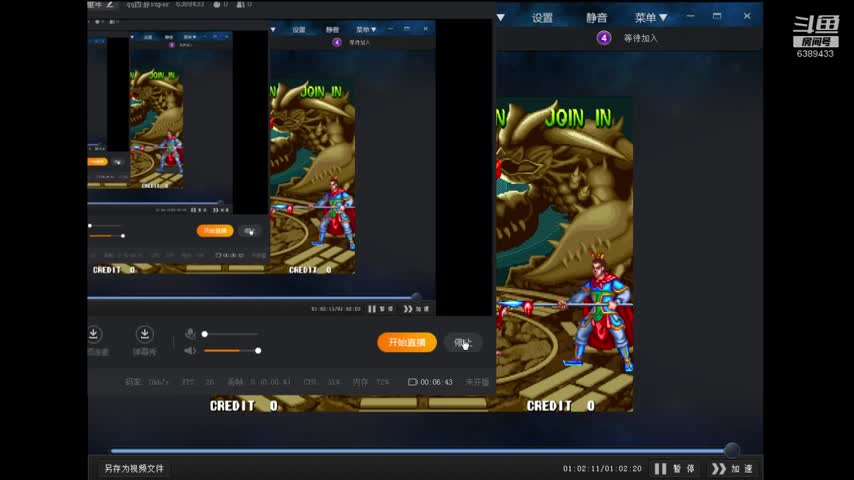Click the replay progress bar handle
The width and height of the screenshot is (854, 480).
[732, 451]
